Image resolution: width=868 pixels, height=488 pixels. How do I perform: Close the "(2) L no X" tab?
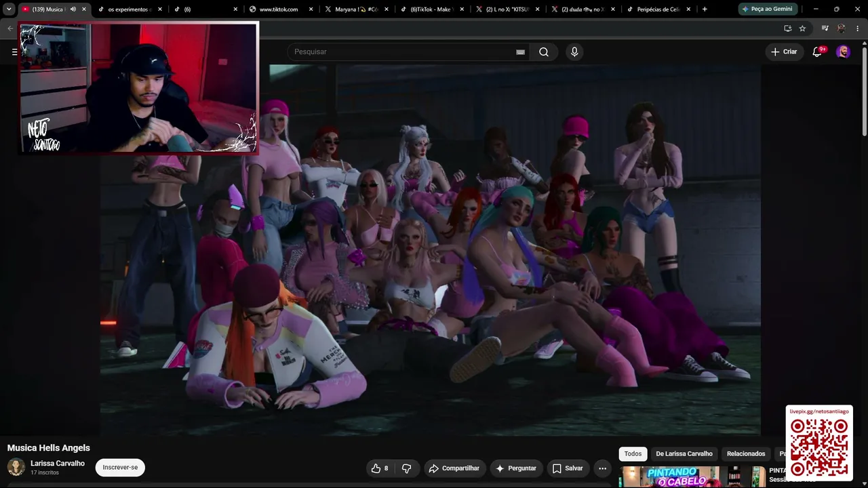[538, 9]
